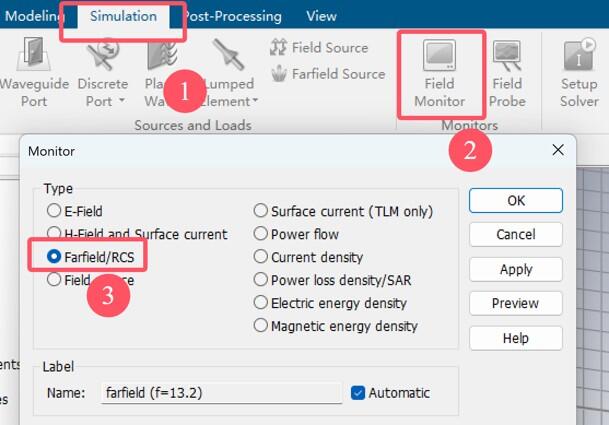This screenshot has width=609, height=425.
Task: Select the E-Field radio option
Action: [54, 211]
